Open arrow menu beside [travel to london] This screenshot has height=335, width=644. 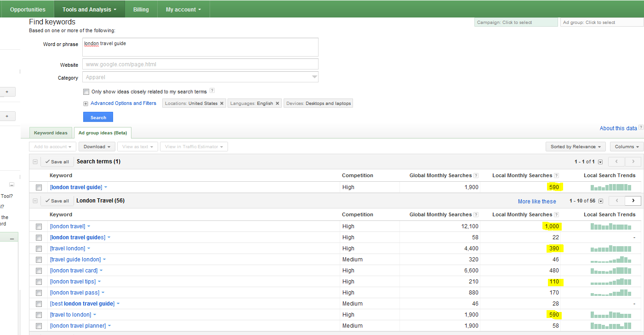[x=95, y=315]
